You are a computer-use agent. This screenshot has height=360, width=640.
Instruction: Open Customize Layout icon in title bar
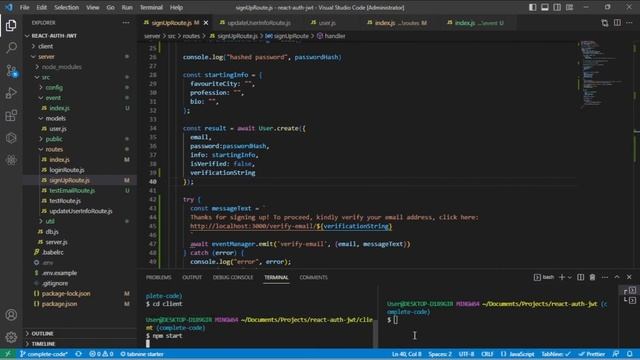(569, 7)
